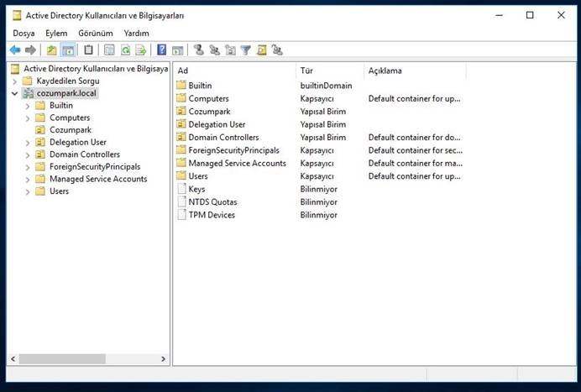Image resolution: width=581 pixels, height=392 pixels.
Task: Select Keys document icon in right list
Action: pyautogui.click(x=181, y=189)
